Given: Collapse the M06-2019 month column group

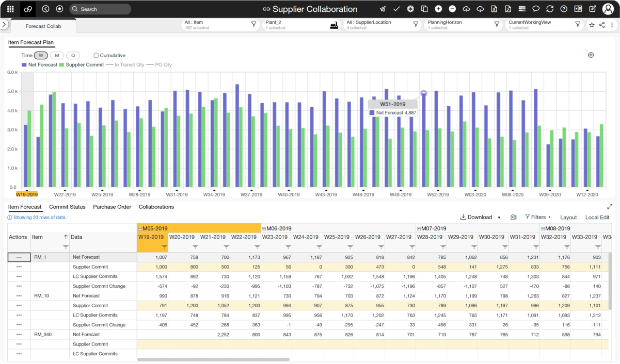Looking at the screenshot, I should pos(264,228).
